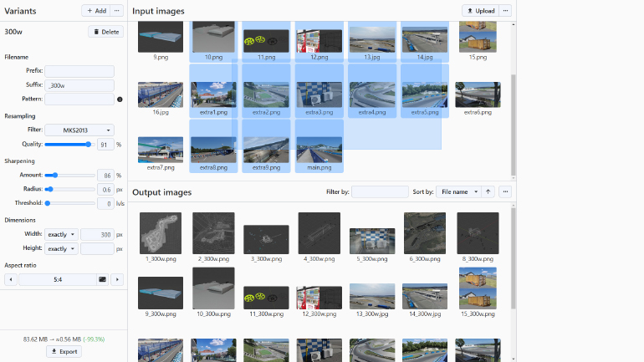This screenshot has height=362, width=644.
Task: Click the Input images vertical scrollbar
Action: coord(513,125)
